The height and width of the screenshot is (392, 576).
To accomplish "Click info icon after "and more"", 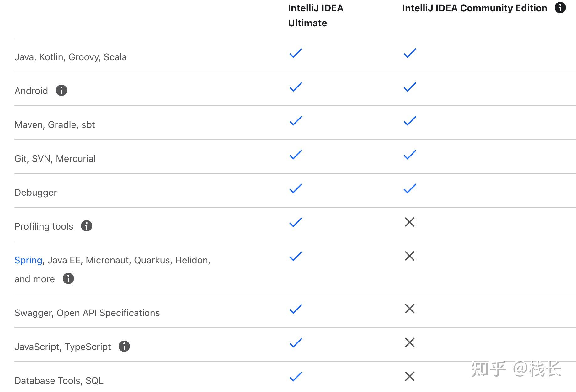I will [68, 278].
